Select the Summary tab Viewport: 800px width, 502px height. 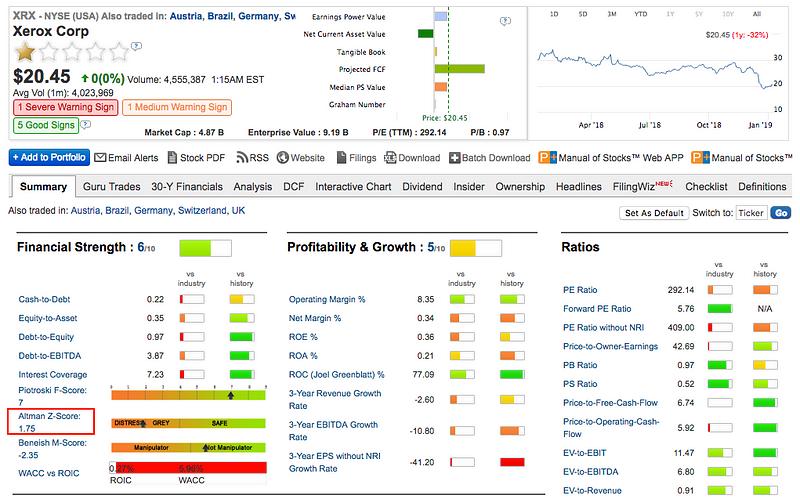point(43,187)
